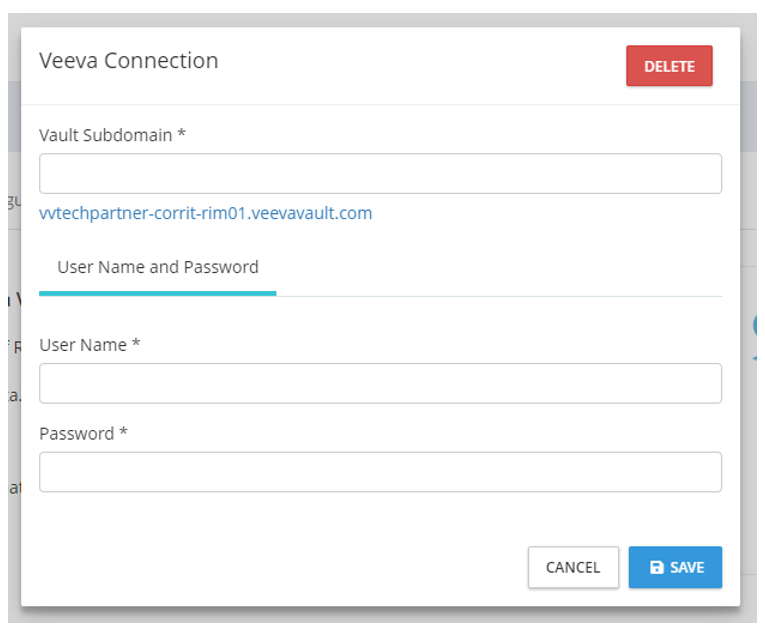
Task: Focus the Password input box
Action: point(380,472)
